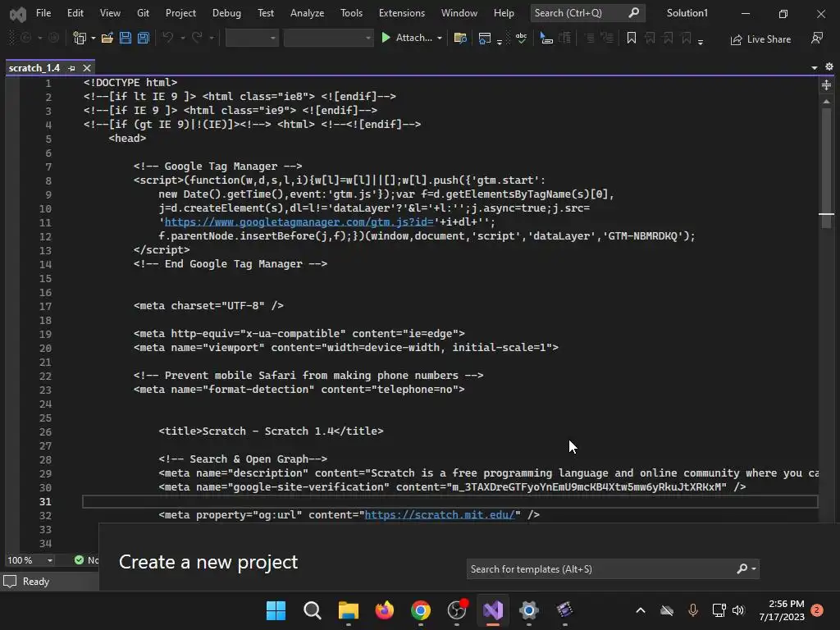Image resolution: width=840 pixels, height=630 pixels.
Task: Open the New Project icon's dropdown arrow
Action: pos(94,38)
